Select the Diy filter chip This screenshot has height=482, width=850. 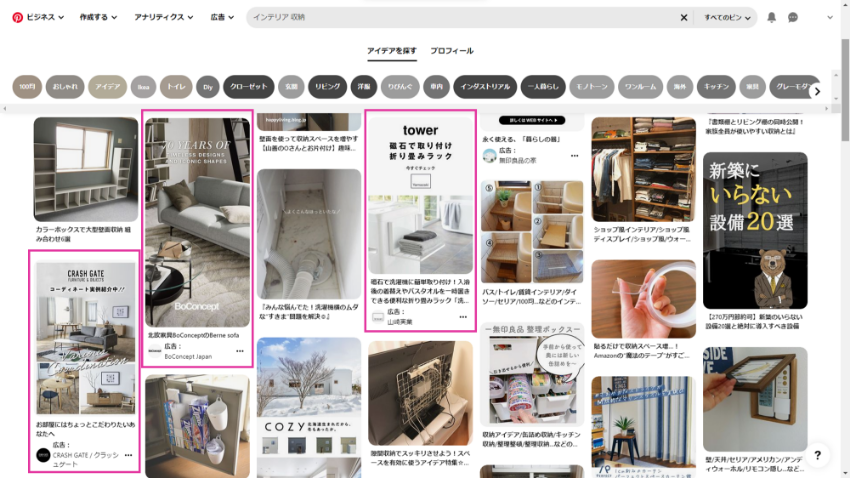pos(208,87)
